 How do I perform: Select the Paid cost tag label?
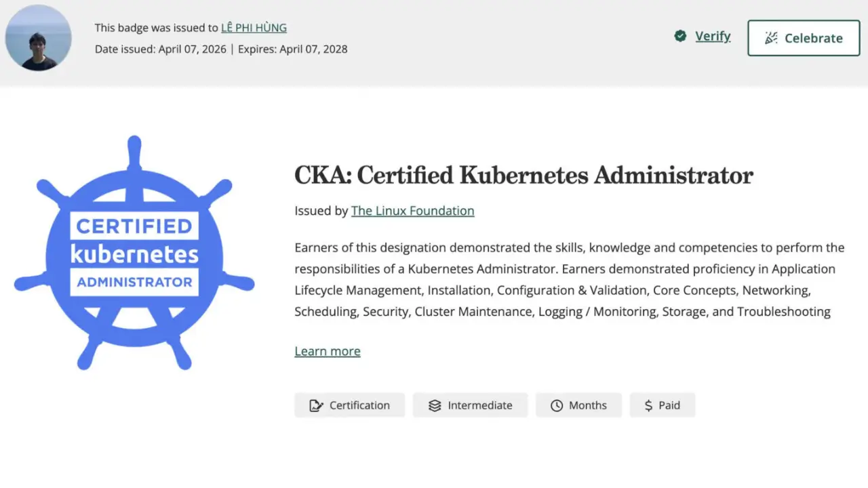click(669, 405)
